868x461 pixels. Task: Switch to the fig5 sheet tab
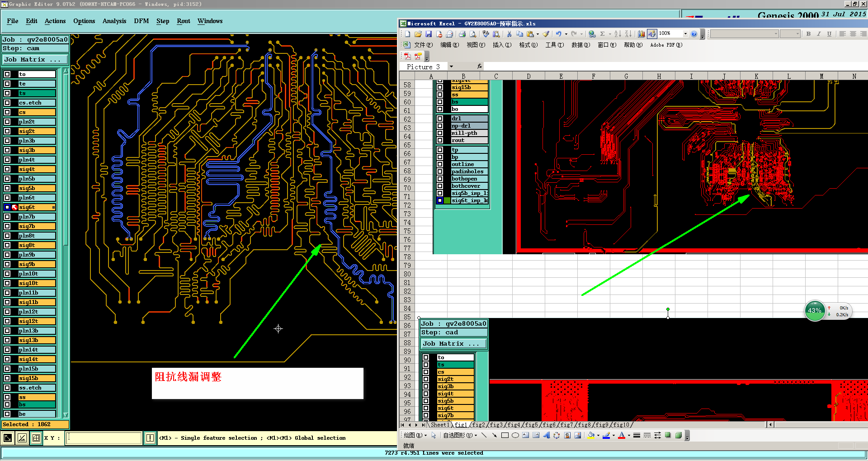531,425
